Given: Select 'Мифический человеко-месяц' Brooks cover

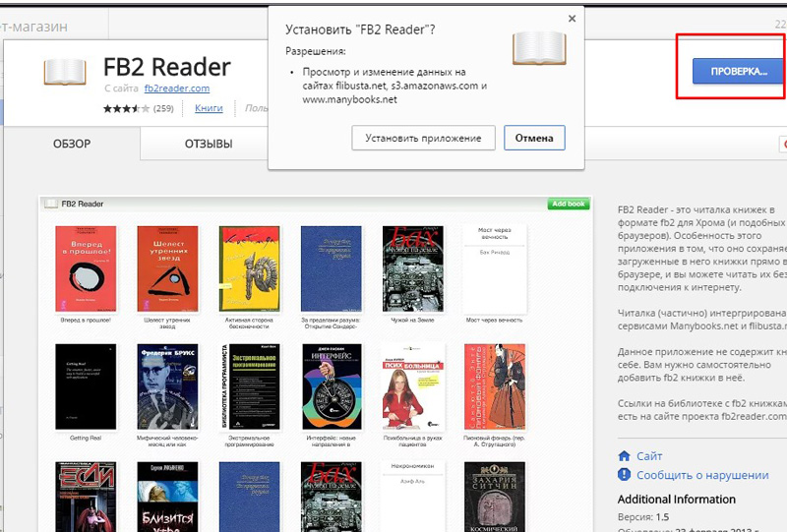Looking at the screenshot, I should [167, 387].
